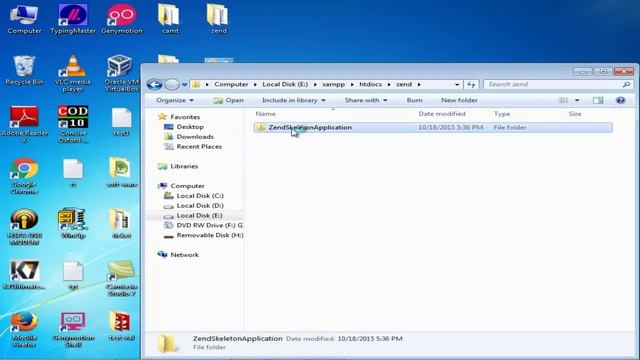Screen dimensions: 640x360
Task: Go to htdocs in address breadcrumb
Action: (371, 84)
